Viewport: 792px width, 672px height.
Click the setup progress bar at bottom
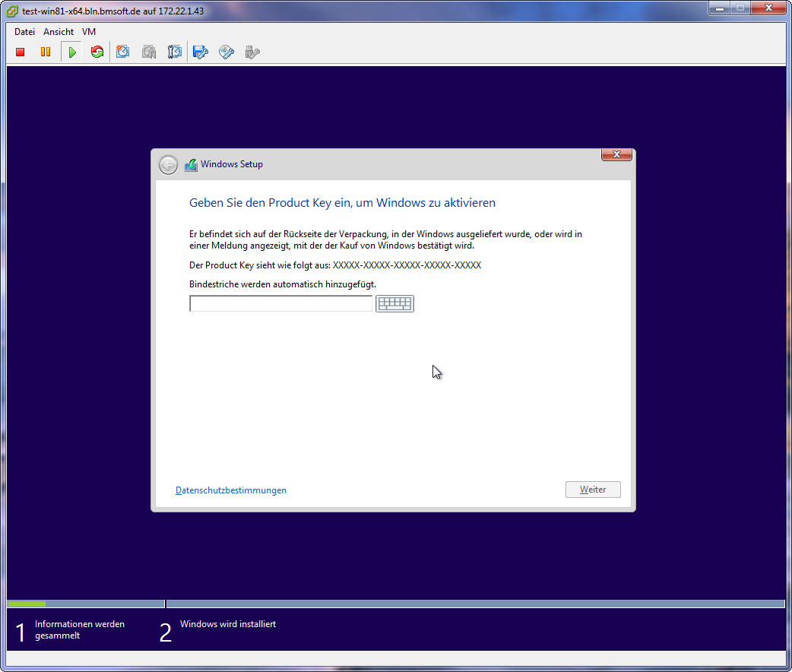pos(396,604)
